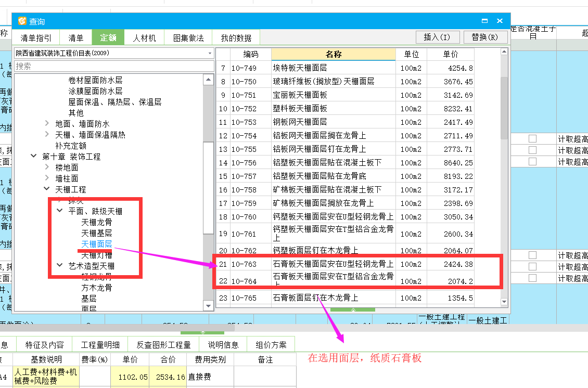This screenshot has width=588, height=388.
Task: Close the 查询 dialog window
Action: pyautogui.click(x=500, y=21)
